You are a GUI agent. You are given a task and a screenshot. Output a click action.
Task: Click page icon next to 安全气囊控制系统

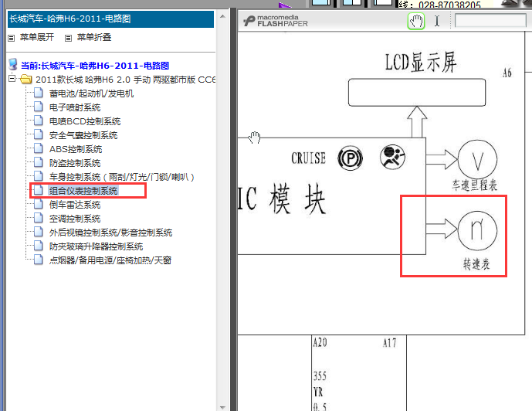click(39, 134)
